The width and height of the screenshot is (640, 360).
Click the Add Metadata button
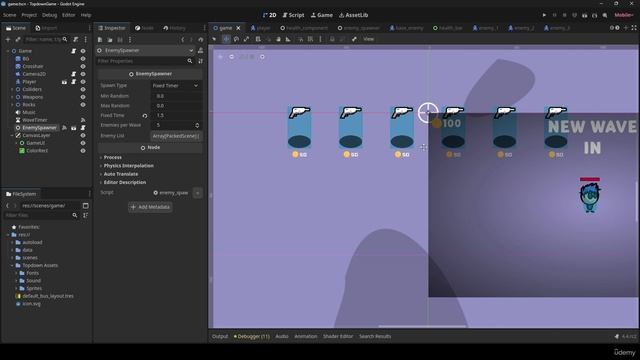(x=150, y=207)
